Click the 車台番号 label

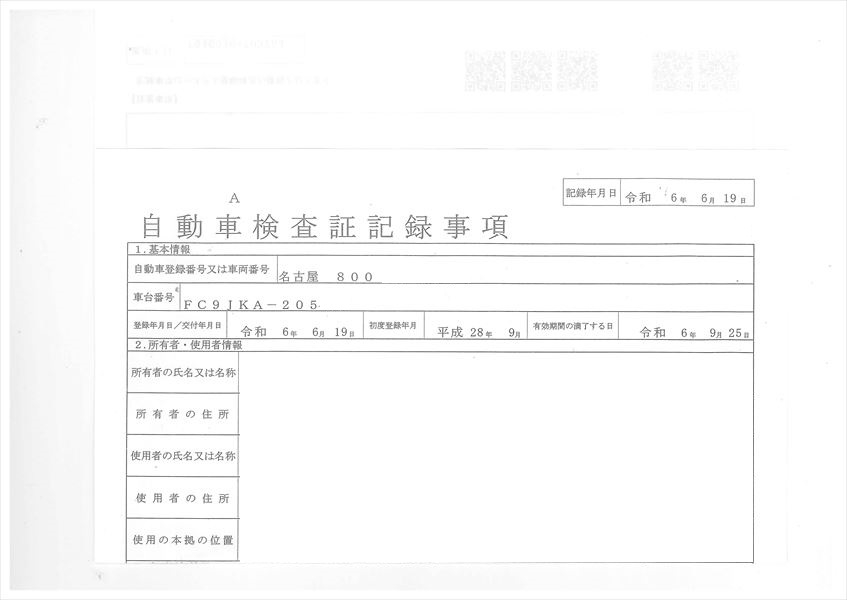(x=153, y=298)
